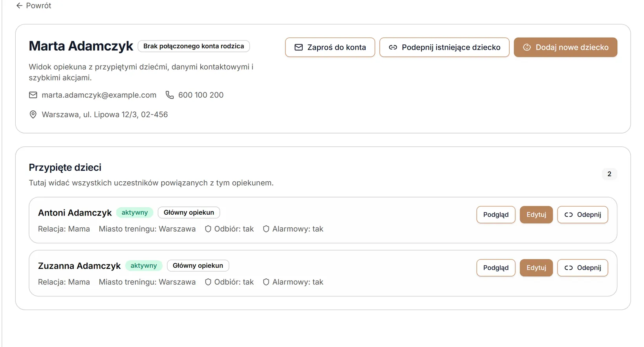The image size is (644, 347).
Task: Go back via Powrót arrow
Action: 19,5
